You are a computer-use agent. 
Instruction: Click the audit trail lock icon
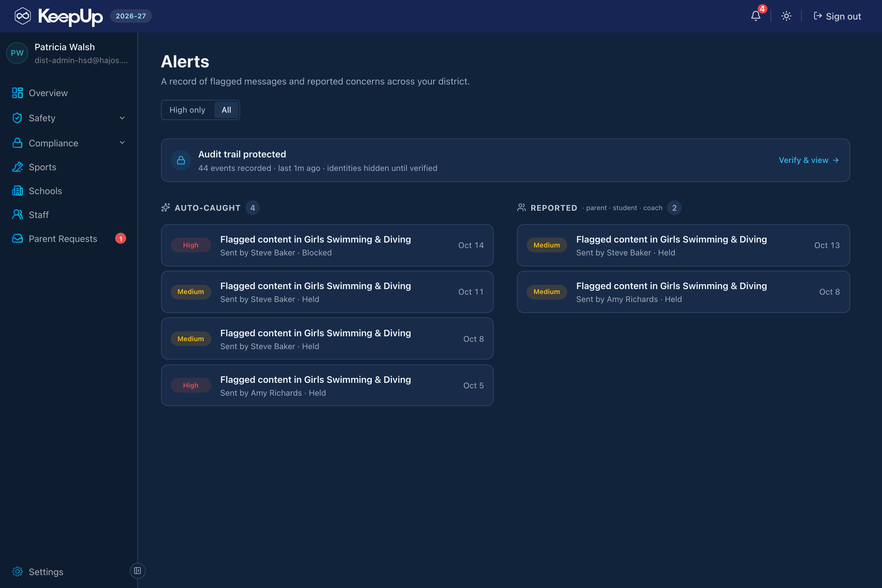pyautogui.click(x=181, y=160)
